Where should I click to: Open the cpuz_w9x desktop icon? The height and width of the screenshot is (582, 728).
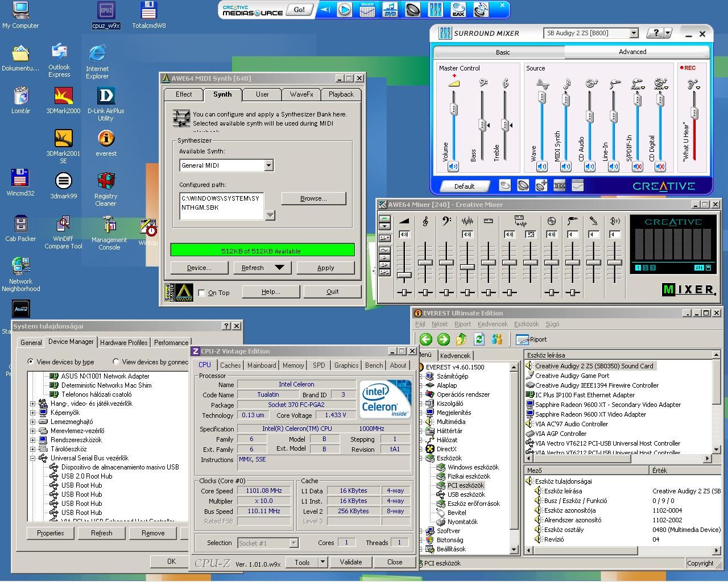[106, 15]
